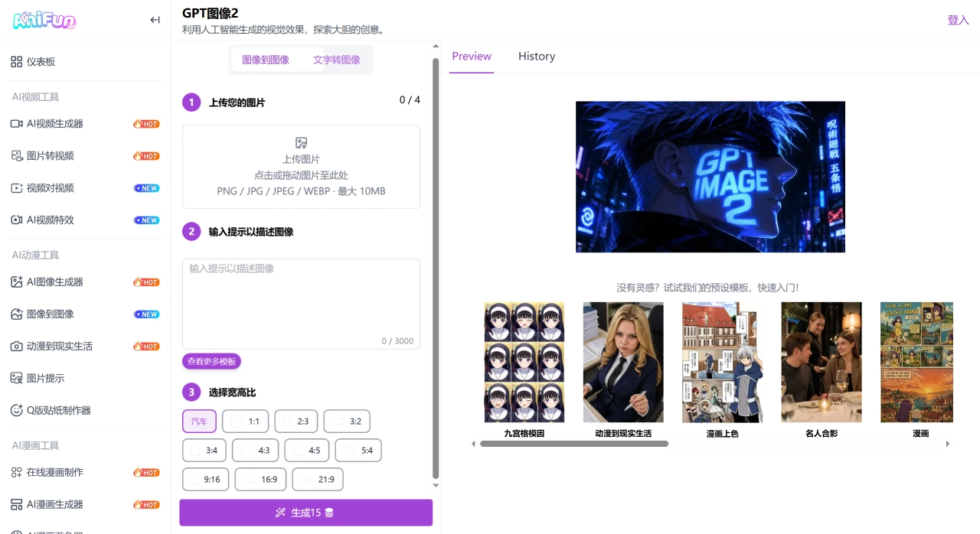Click the AI视频特效 icon
Viewport: 980px width, 534px height.
[x=16, y=220]
